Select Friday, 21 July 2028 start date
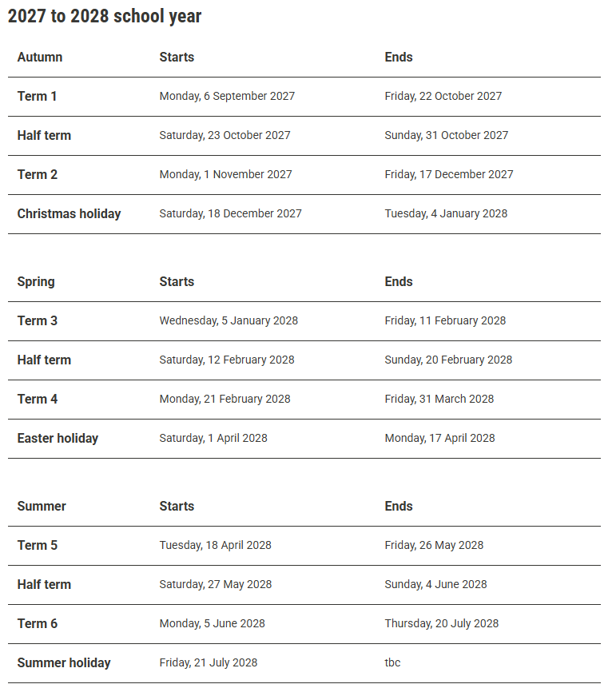Image resolution: width=616 pixels, height=696 pixels. click(209, 663)
